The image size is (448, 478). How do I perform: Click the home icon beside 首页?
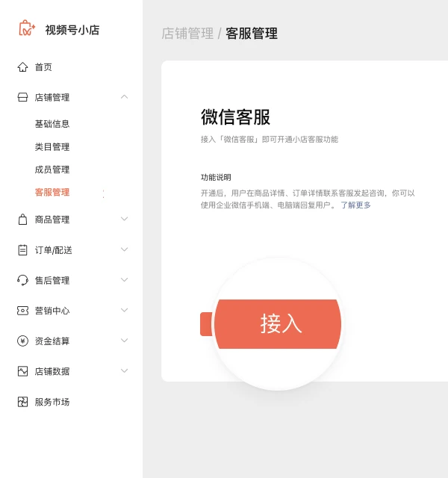[22, 66]
